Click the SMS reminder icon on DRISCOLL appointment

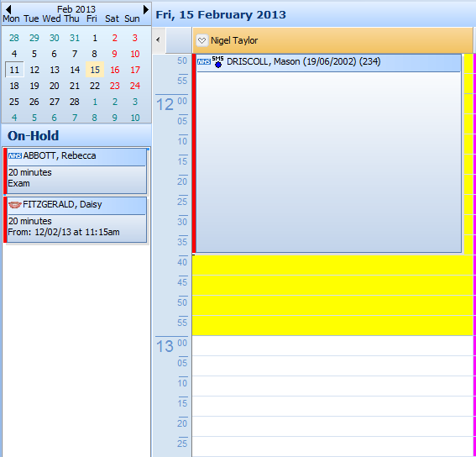click(x=217, y=61)
